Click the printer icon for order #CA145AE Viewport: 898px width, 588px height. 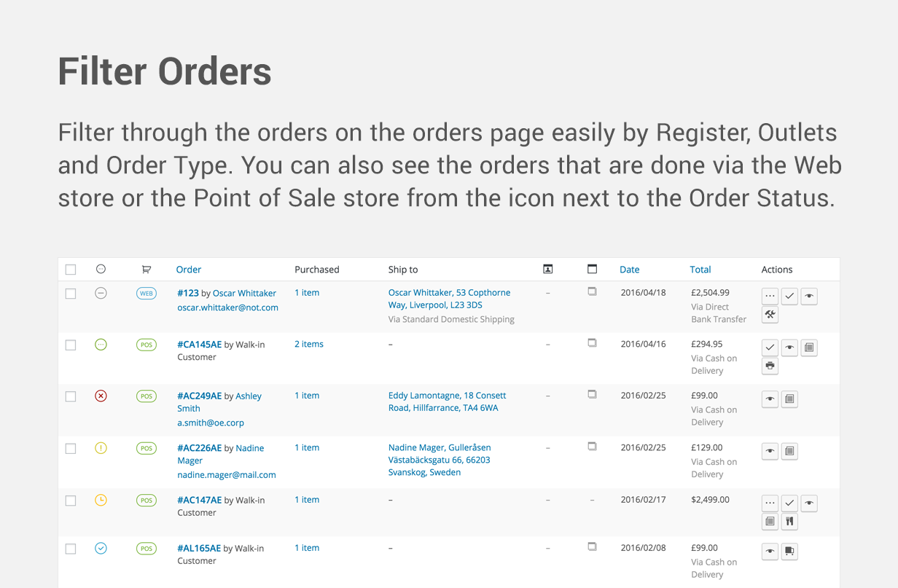pyautogui.click(x=770, y=366)
